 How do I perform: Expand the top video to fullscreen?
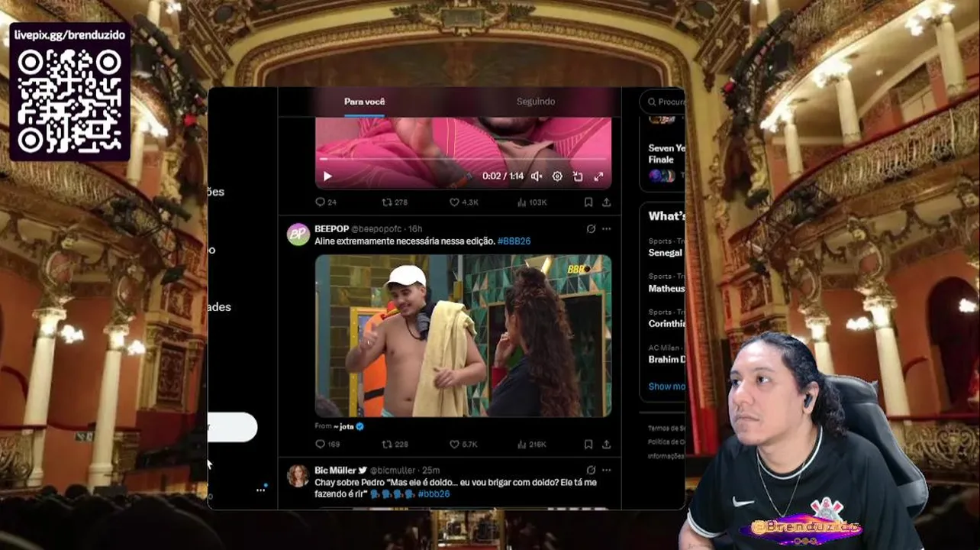tap(598, 176)
